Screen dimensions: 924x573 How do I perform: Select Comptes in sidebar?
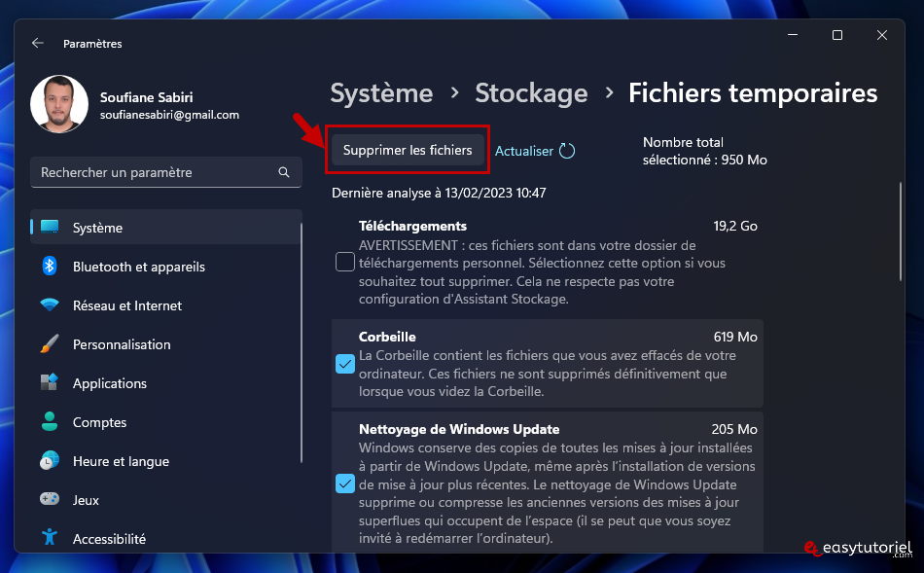click(165, 422)
